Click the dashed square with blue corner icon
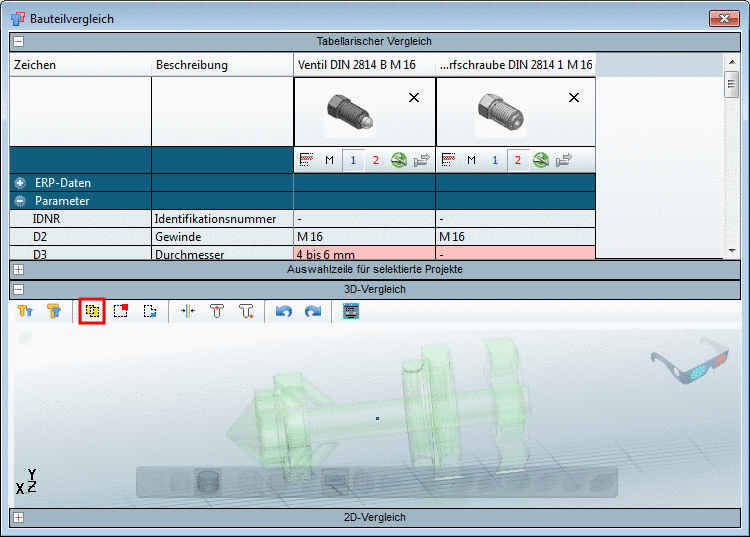The height and width of the screenshot is (537, 750). click(x=150, y=311)
